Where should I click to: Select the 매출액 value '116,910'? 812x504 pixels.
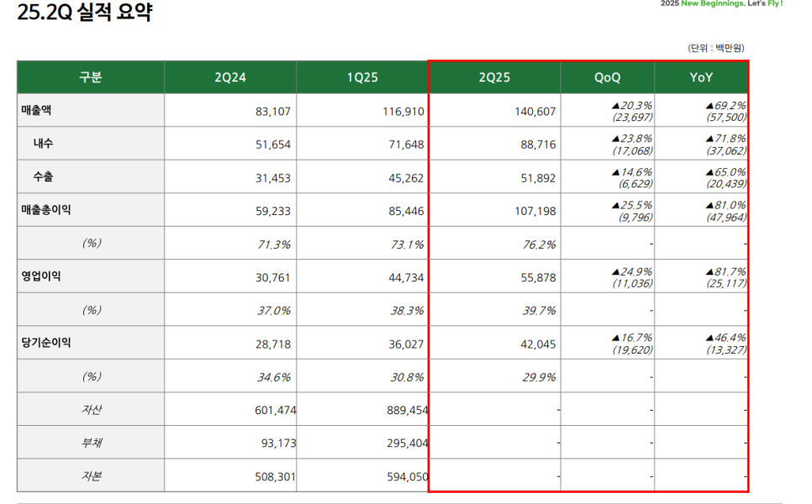click(403, 111)
